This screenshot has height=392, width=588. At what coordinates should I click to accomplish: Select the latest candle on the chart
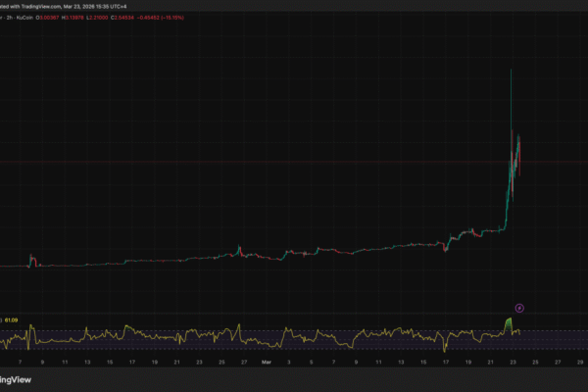click(519, 152)
